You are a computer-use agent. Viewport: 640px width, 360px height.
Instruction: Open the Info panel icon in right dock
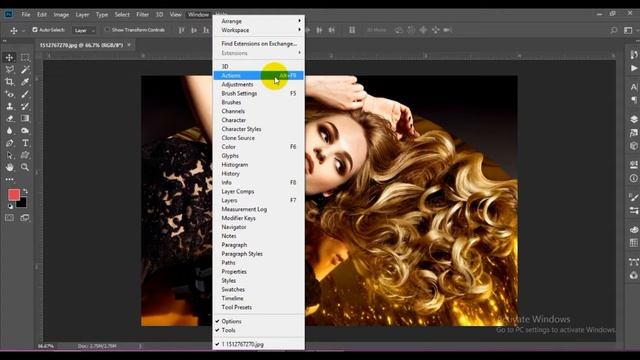pyautogui.click(x=633, y=178)
